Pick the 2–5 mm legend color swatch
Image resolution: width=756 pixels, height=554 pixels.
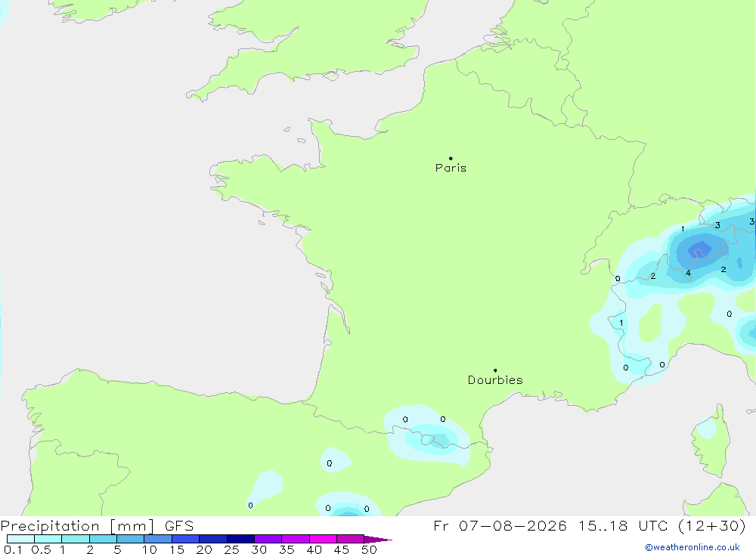coord(103,539)
